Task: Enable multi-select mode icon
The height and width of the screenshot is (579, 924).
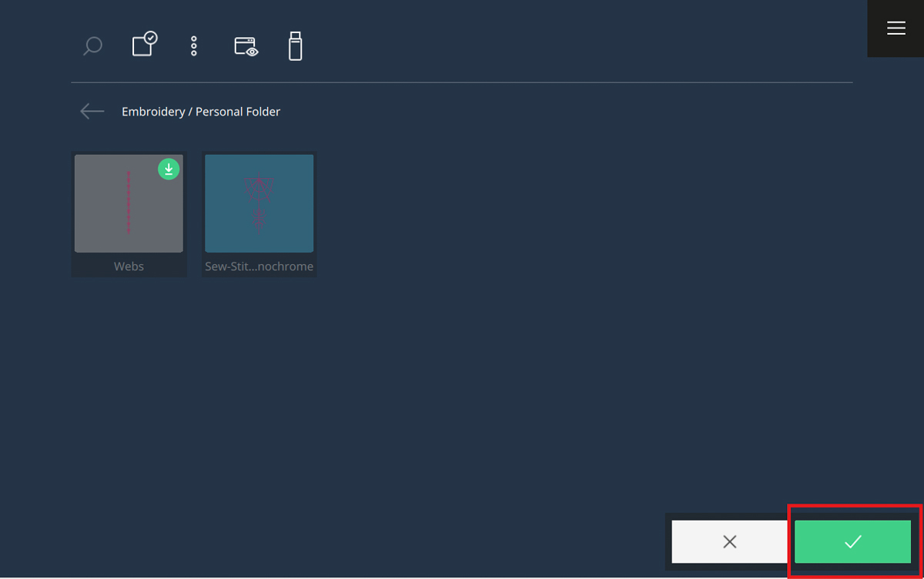Action: [144, 45]
